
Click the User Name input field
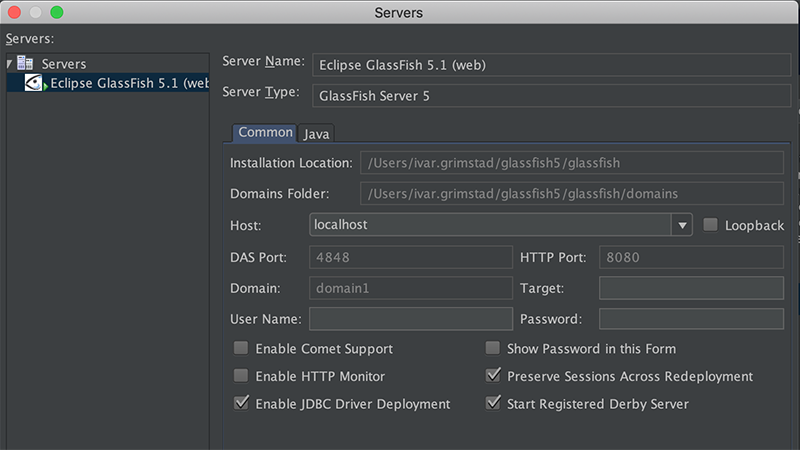[x=411, y=319]
